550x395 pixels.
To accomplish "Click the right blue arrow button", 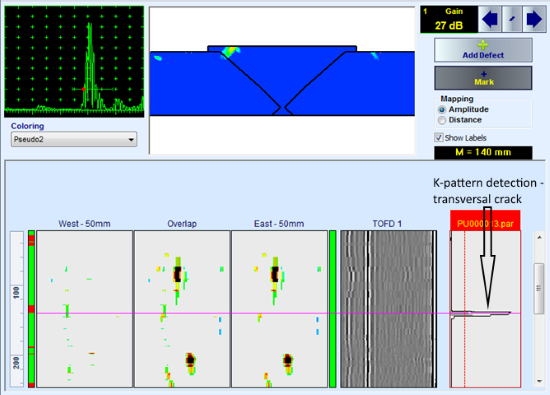I will click(x=534, y=19).
